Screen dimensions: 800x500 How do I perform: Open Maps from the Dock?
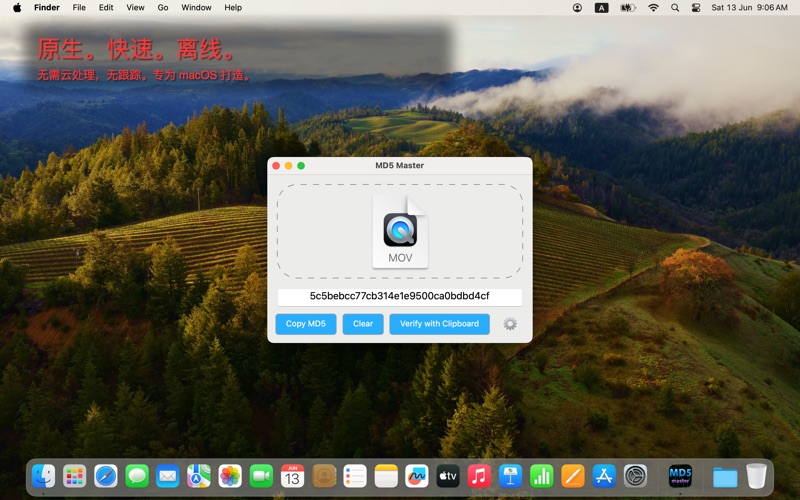199,476
